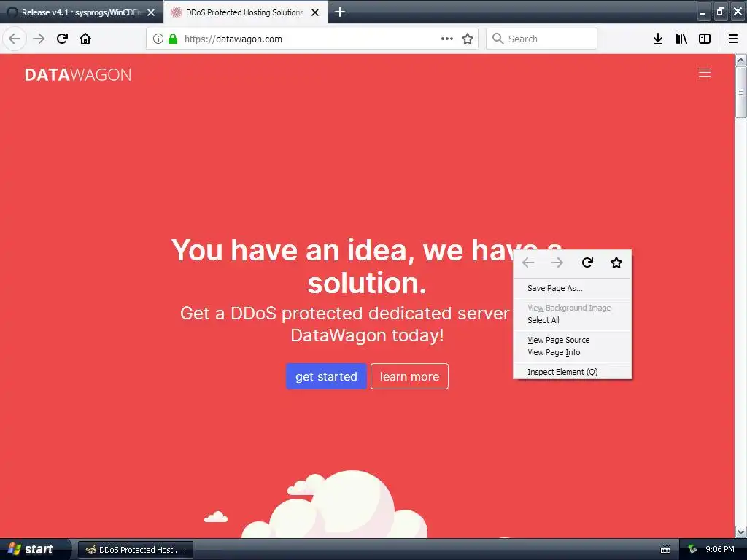Click the learn more button

[409, 376]
